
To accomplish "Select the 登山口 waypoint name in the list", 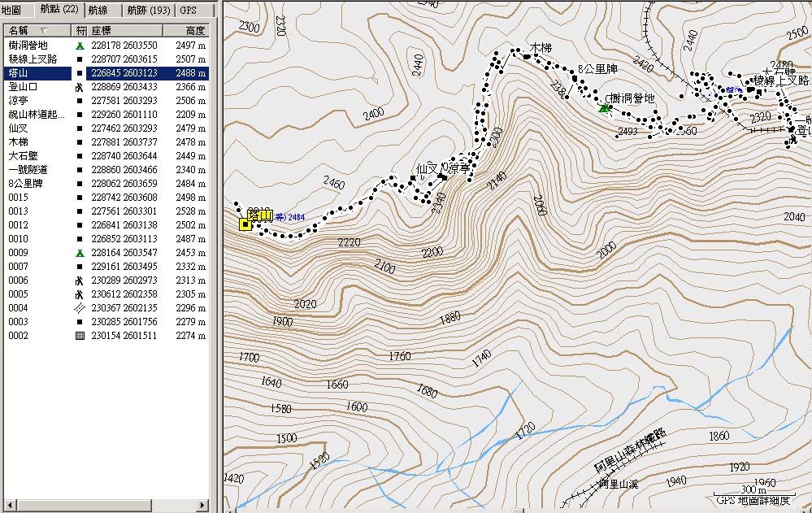I will pyautogui.click(x=23, y=87).
